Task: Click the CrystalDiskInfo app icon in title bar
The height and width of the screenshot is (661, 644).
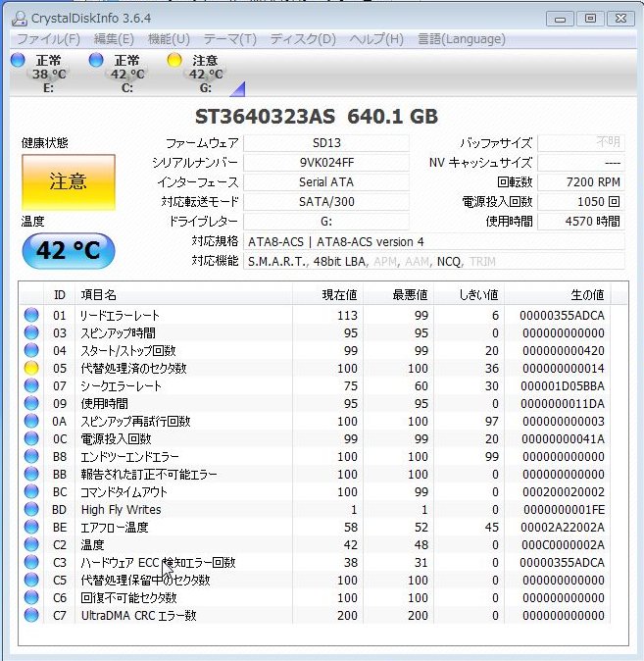Action: point(20,18)
